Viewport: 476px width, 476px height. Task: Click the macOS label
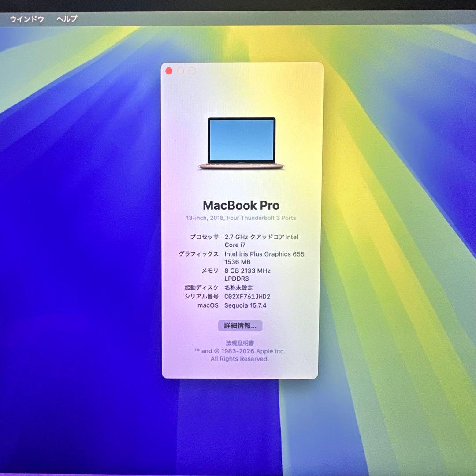(208, 305)
